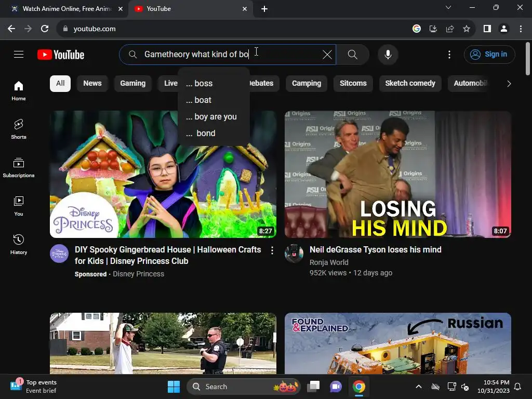Install the app from the address bar

point(433,29)
